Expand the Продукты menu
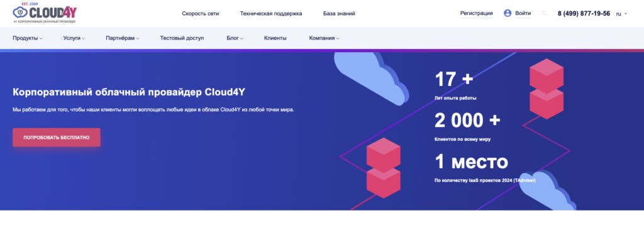The width and height of the screenshot is (644, 228). coord(28,38)
